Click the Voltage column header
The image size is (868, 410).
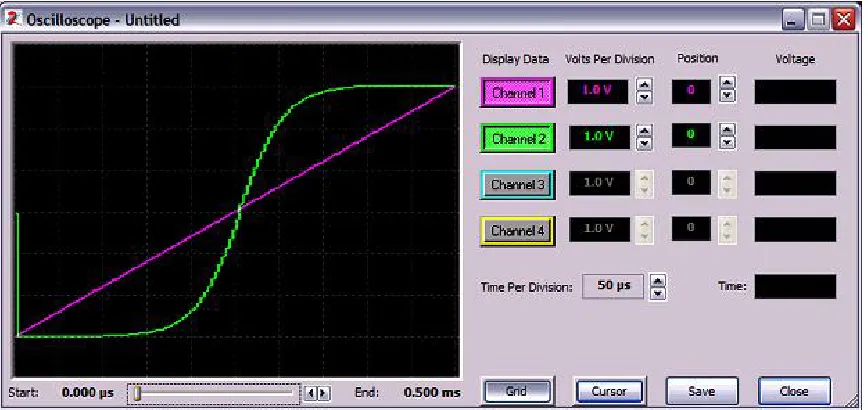795,59
